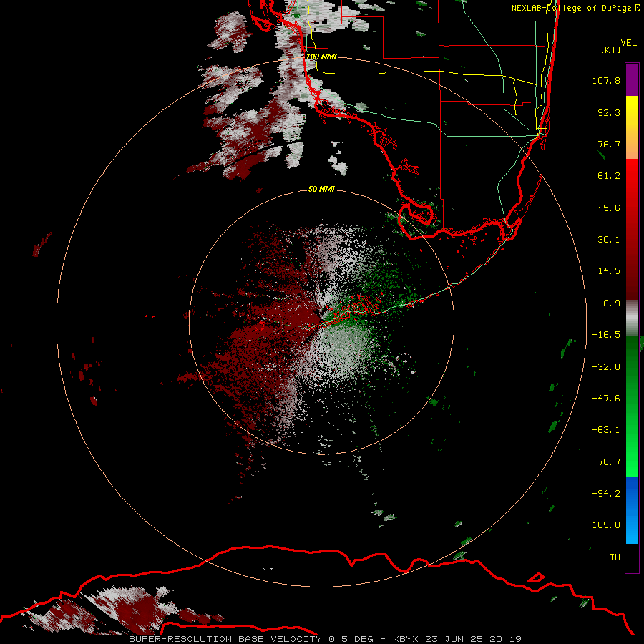Click the 92.3 legend value
Screen dimensions: 644x644
pos(609,112)
